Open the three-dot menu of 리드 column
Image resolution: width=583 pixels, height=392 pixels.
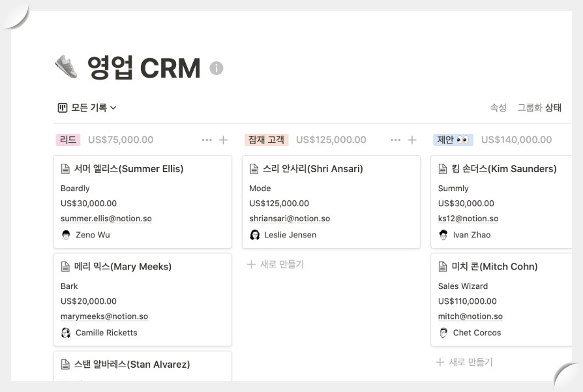[x=207, y=140]
